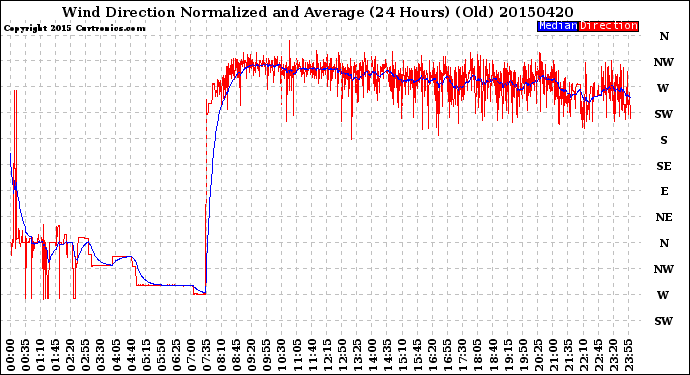This screenshot has width=690, height=375.
Task: Select the 02:55 time axis label
Action: coord(86,355)
